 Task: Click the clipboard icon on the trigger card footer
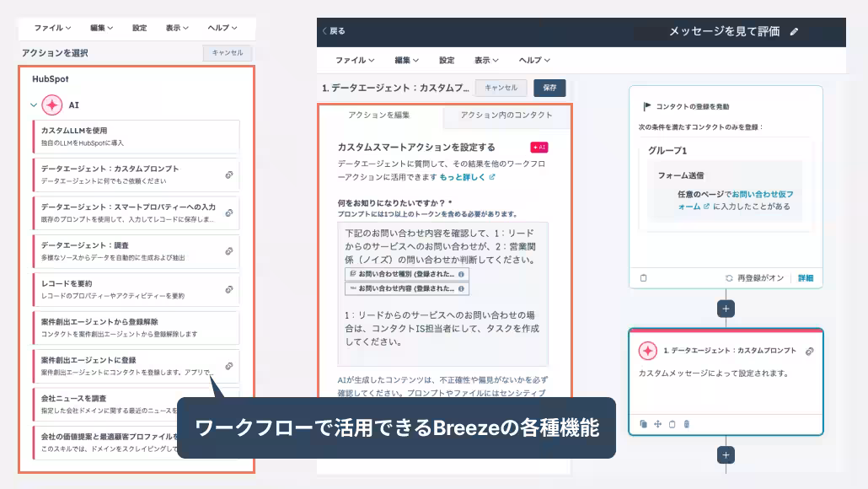coord(643,277)
